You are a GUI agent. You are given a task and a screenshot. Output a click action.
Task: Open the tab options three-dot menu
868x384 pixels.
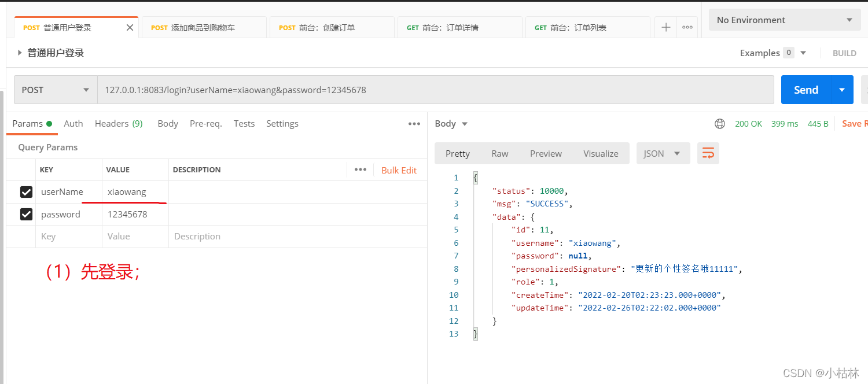click(x=687, y=27)
